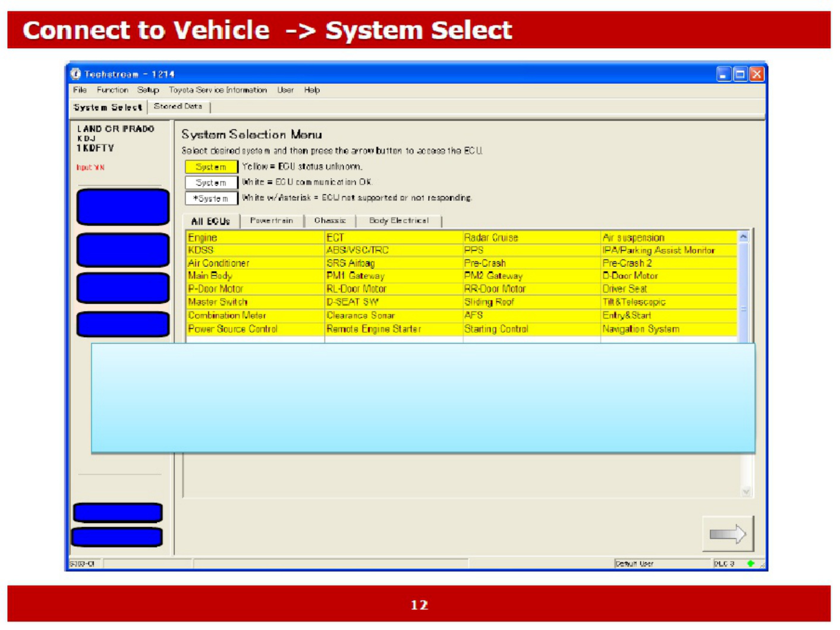This screenshot has height=630, width=840.
Task: Switch to the System Select tab
Action: pyautogui.click(x=108, y=108)
